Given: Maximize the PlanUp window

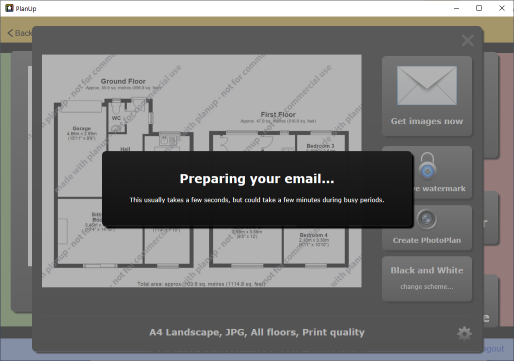Looking at the screenshot, I should click(x=479, y=8).
